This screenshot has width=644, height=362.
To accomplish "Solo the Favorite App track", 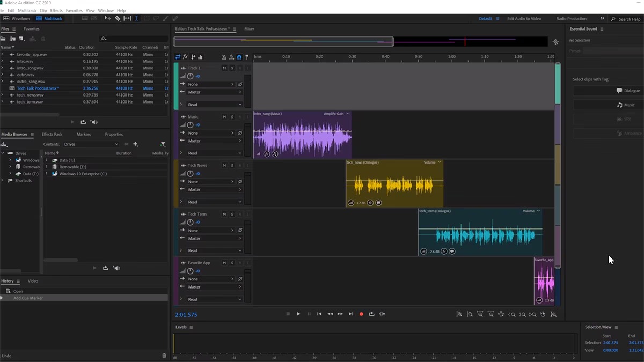I will [232, 263].
